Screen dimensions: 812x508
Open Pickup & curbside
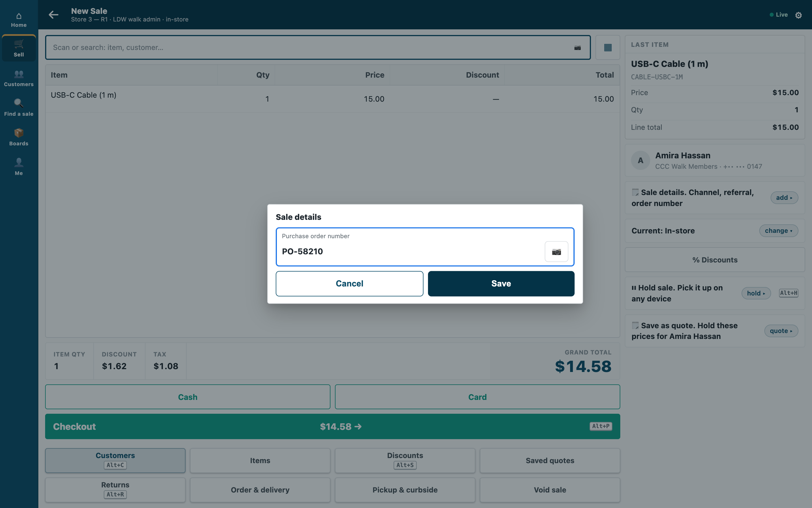405,490
